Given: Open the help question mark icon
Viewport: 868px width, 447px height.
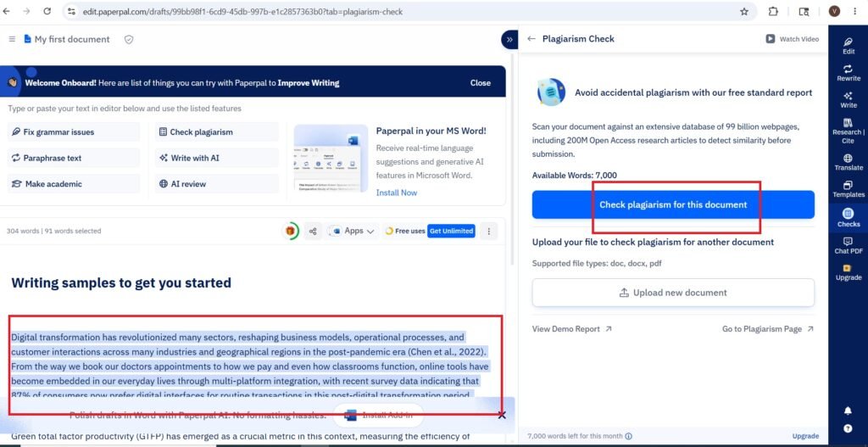Looking at the screenshot, I should coord(848,428).
